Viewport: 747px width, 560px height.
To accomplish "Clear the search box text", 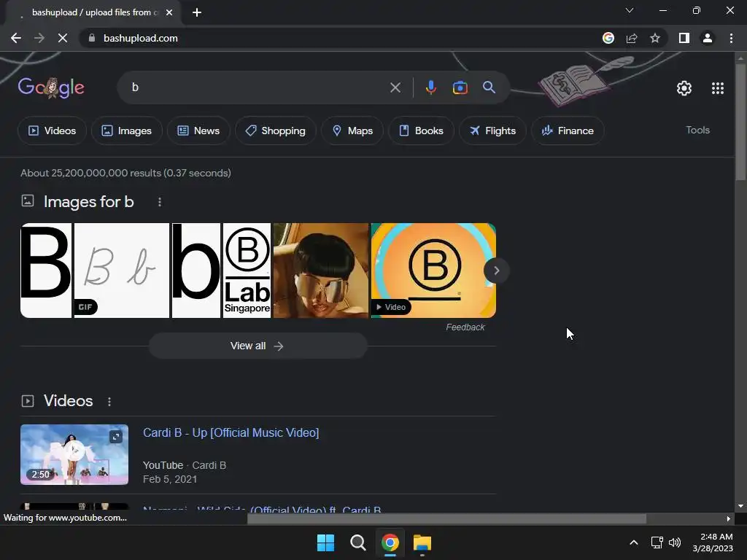I will (x=395, y=87).
